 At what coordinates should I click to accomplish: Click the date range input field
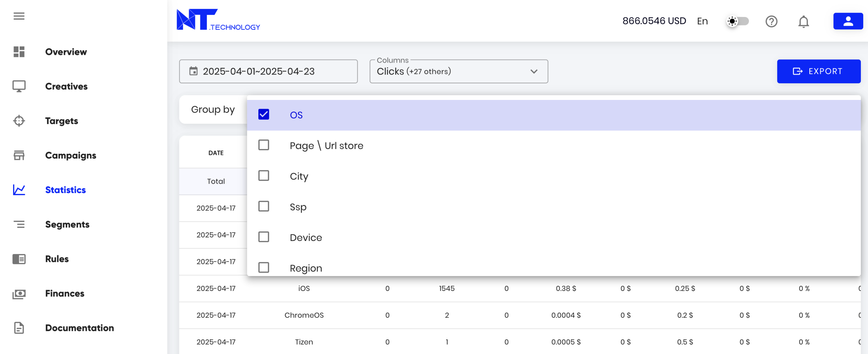pyautogui.click(x=268, y=71)
